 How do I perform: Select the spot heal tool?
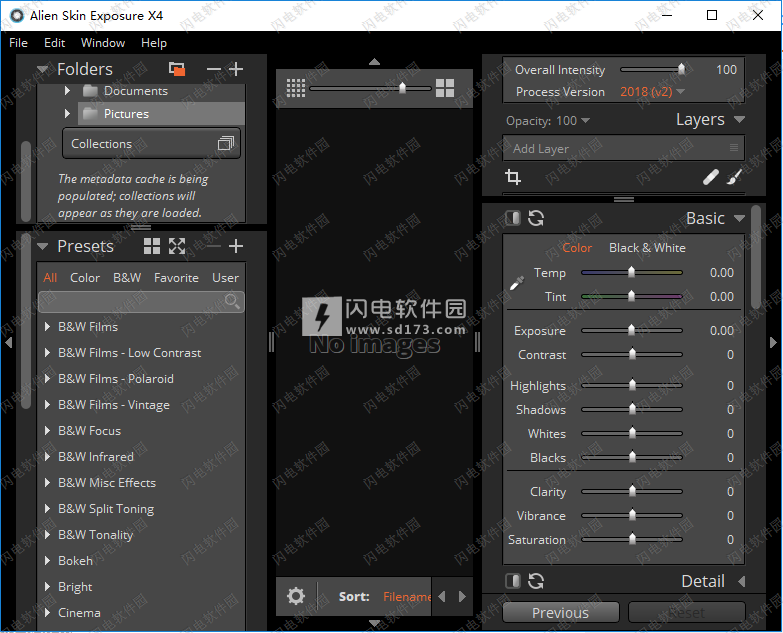click(711, 177)
